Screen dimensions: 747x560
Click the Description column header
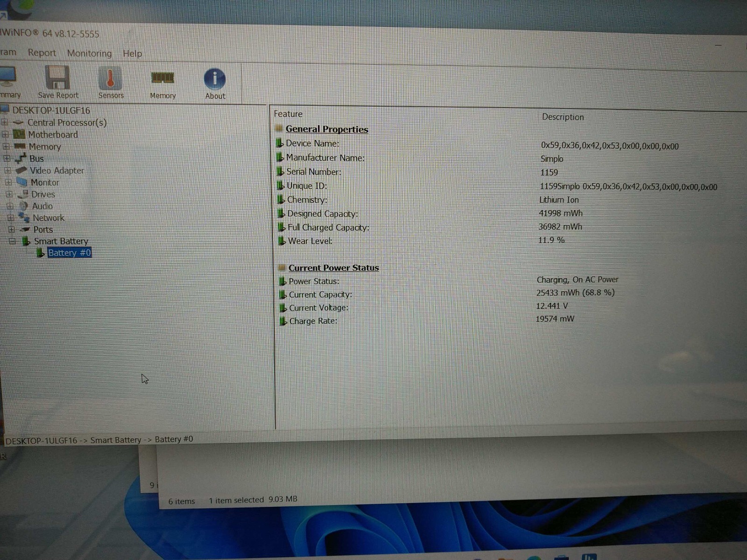tap(563, 117)
